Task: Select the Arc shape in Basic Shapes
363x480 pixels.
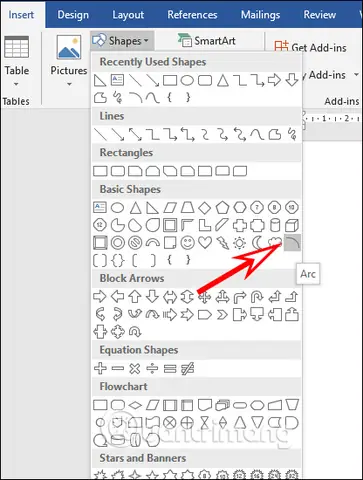Action: [292, 242]
